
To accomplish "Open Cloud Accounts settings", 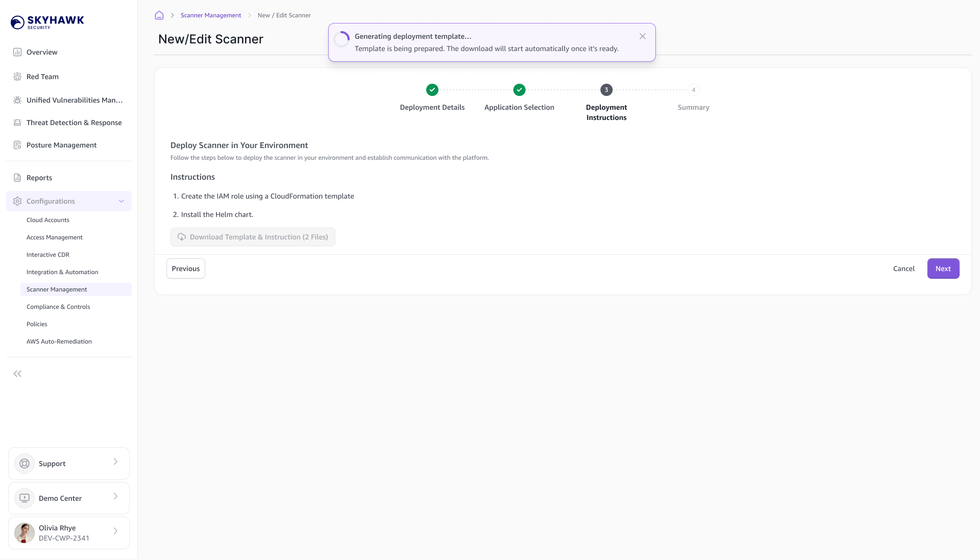I will pos(48,220).
